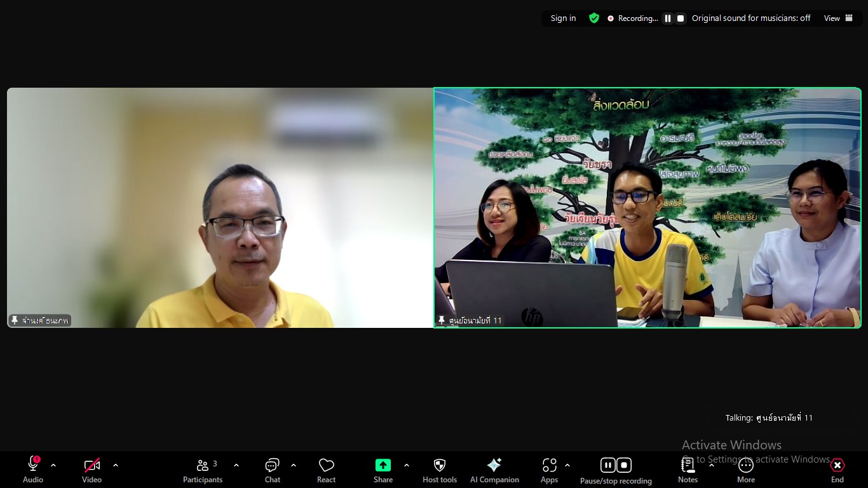Screen dimensions: 868x488
Task: Click the red End meeting button
Action: [837, 470]
